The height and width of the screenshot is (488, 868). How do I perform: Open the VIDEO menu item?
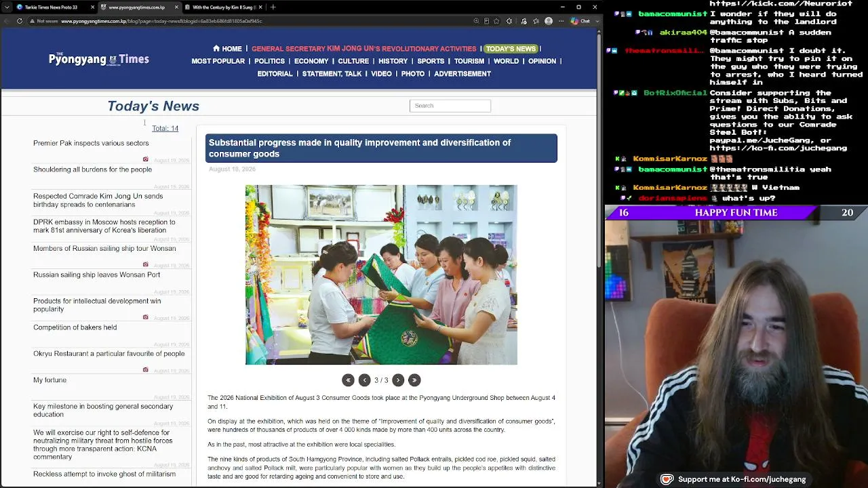point(381,74)
